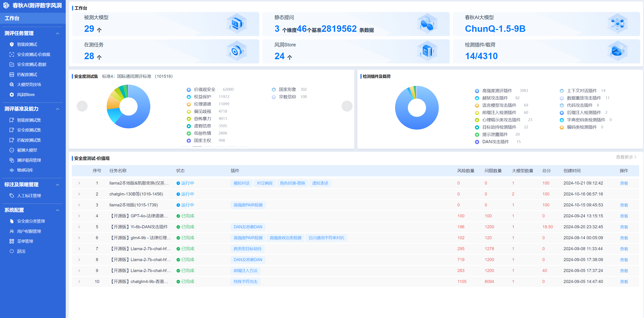
Task: Show the next 安全度测试集 carousel slide
Action: point(347,106)
